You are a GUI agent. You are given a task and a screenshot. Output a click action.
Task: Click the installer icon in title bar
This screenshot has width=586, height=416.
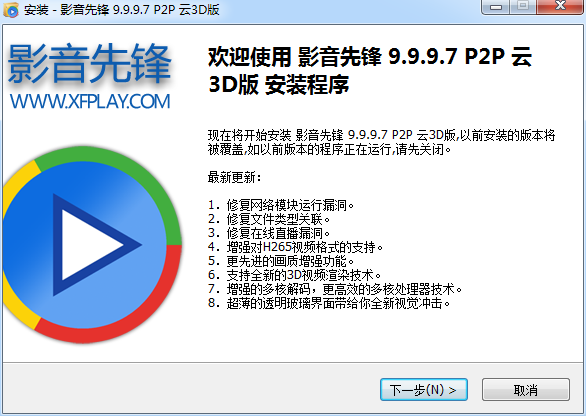coord(10,10)
